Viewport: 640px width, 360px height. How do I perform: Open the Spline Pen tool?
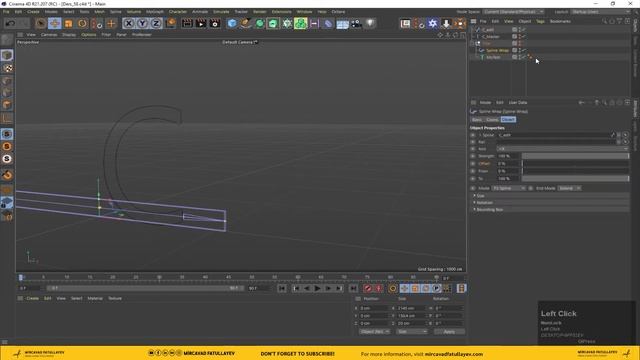[246, 23]
